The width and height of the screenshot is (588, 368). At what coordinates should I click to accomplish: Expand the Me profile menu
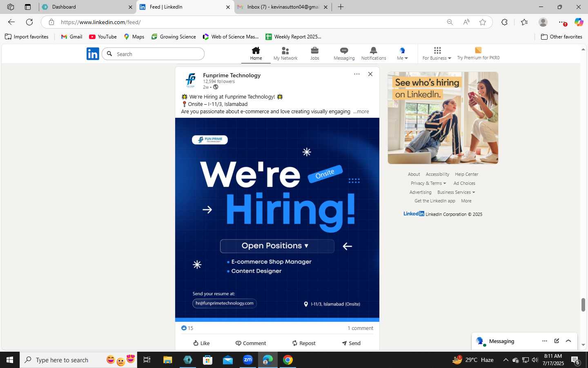click(x=402, y=54)
